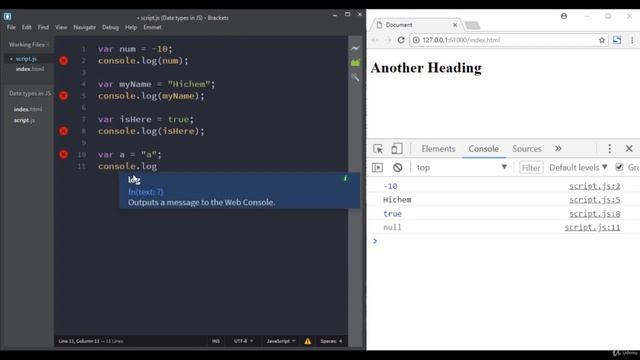This screenshot has width=640, height=360.
Task: Open a new Chrome tab
Action: pos(472,25)
